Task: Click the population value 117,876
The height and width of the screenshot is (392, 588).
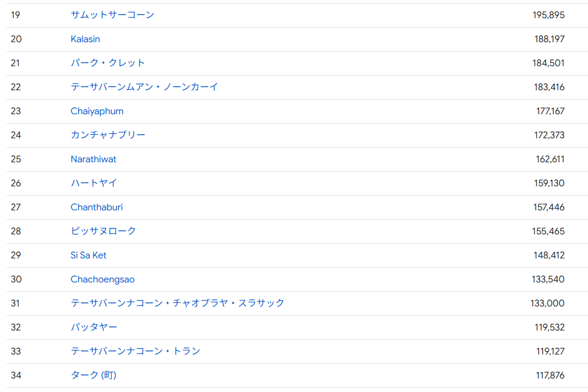Action: tap(550, 375)
